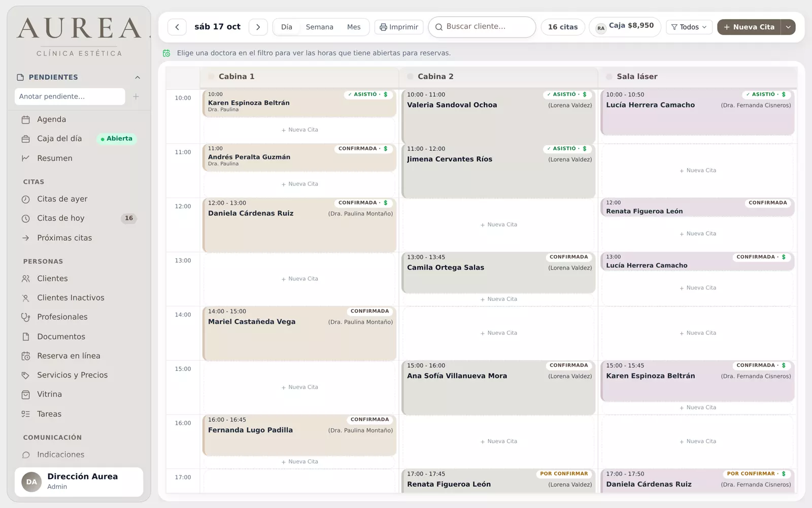Add Nueva Cita in Cabina 2 at 14:00
812x508 pixels.
pos(498,333)
